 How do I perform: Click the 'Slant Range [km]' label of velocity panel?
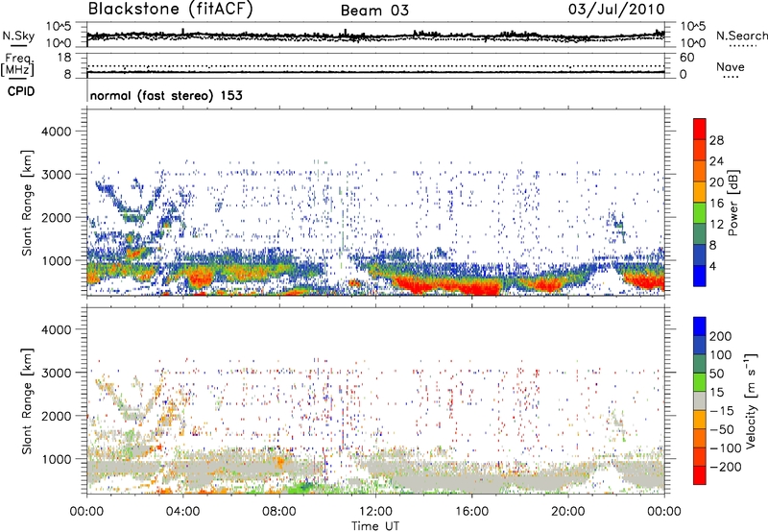click(x=27, y=400)
